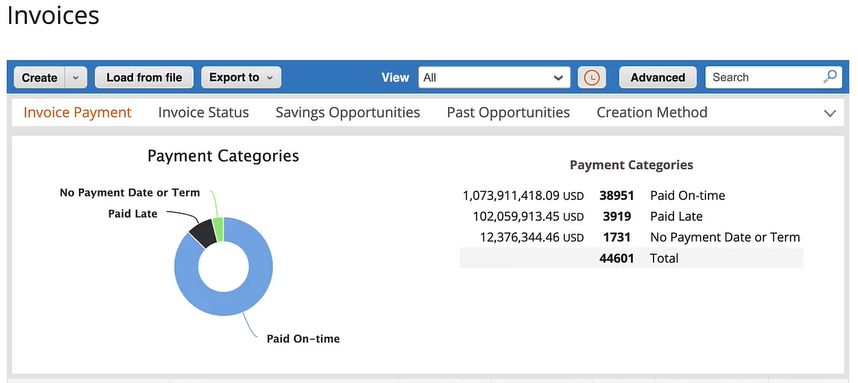Open the Export to dropdown
858x383 pixels.
coord(241,78)
